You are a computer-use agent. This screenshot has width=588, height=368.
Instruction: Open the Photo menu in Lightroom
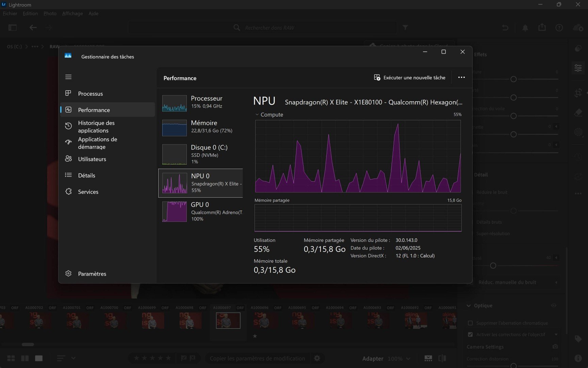pos(50,14)
